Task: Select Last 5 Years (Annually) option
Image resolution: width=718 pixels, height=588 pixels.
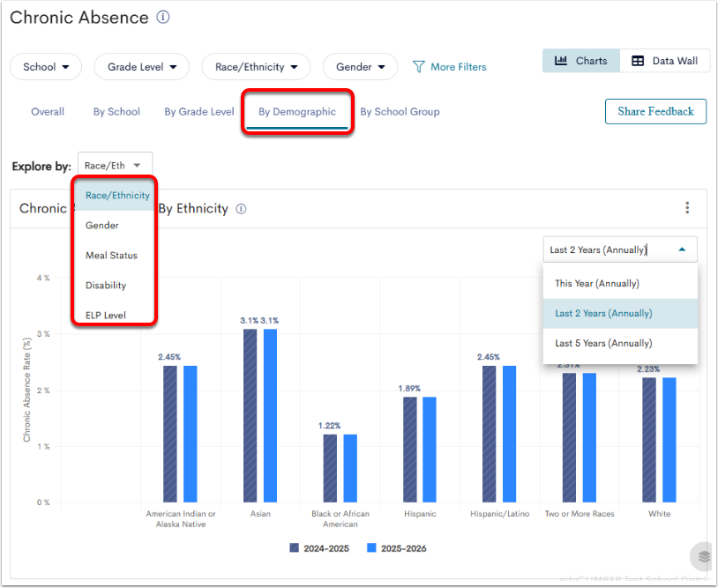Action: coord(620,343)
